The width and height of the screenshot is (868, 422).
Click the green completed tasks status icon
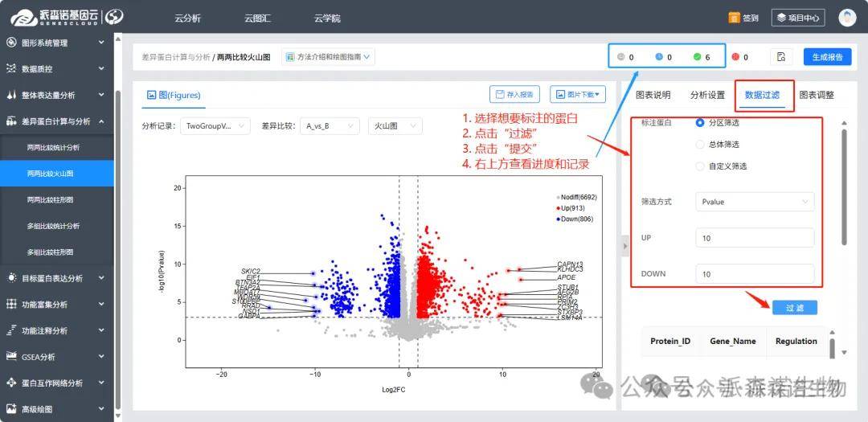point(697,57)
